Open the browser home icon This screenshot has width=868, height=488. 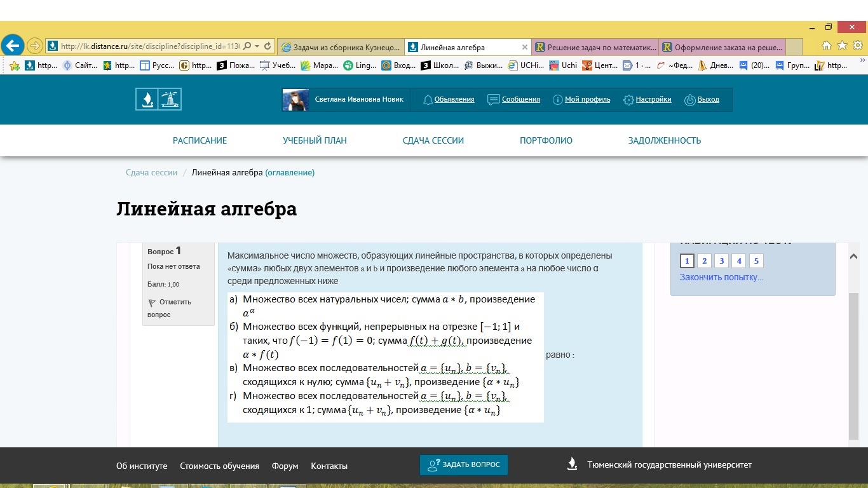coord(826,46)
